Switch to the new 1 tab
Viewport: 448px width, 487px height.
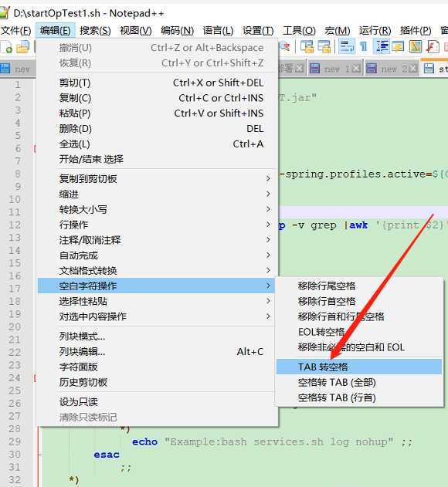337,69
